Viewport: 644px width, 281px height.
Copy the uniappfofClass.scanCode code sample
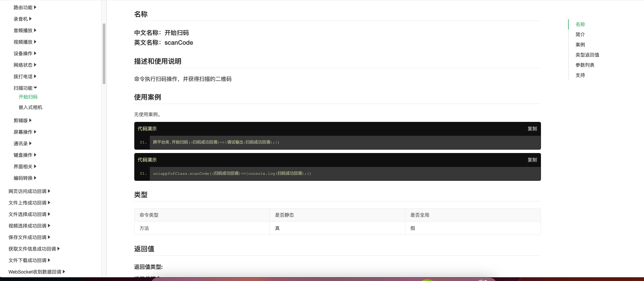[532, 160]
